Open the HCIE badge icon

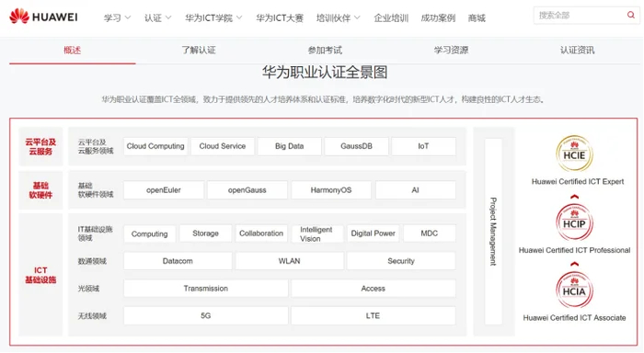tap(574, 154)
